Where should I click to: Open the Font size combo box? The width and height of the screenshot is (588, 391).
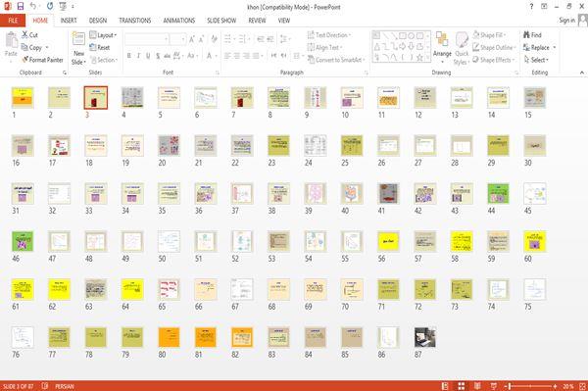click(x=177, y=39)
